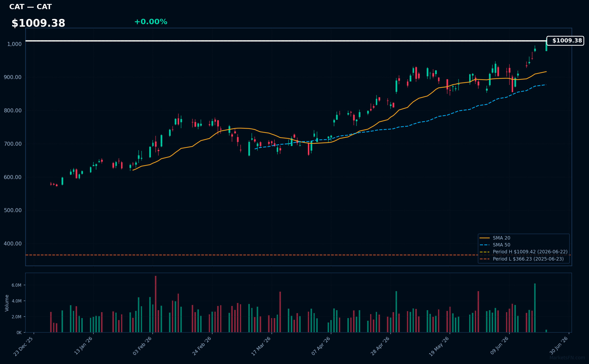Click the 6.0M volume axis label
This screenshot has width=589, height=364.
point(17,285)
